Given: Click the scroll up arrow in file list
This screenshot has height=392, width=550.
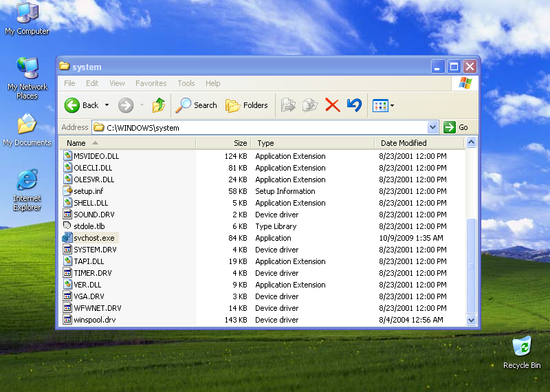Looking at the screenshot, I should [471, 143].
